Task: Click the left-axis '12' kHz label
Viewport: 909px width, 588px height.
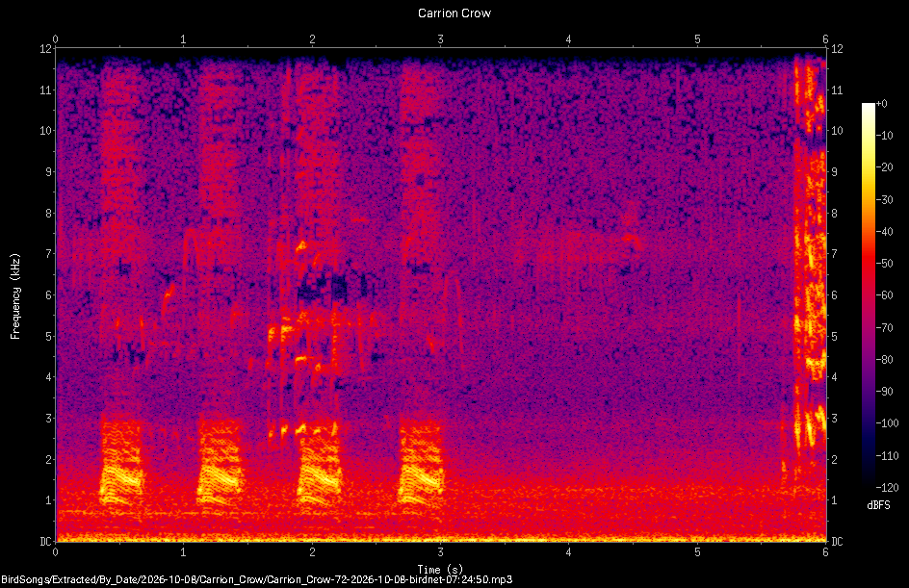Action: click(x=46, y=49)
